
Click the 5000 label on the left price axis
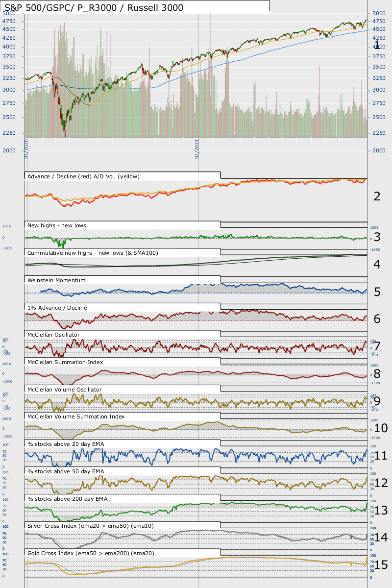pos(9,14)
